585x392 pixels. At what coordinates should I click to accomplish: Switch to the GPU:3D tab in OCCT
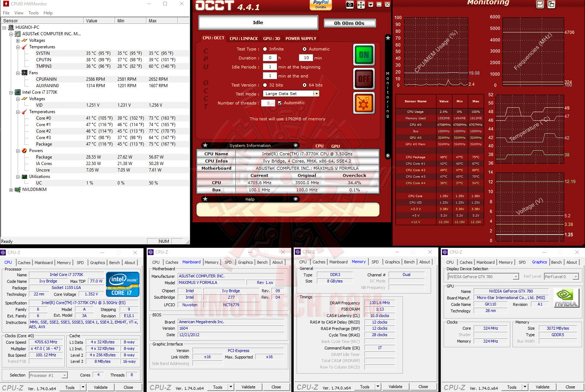[x=271, y=39]
